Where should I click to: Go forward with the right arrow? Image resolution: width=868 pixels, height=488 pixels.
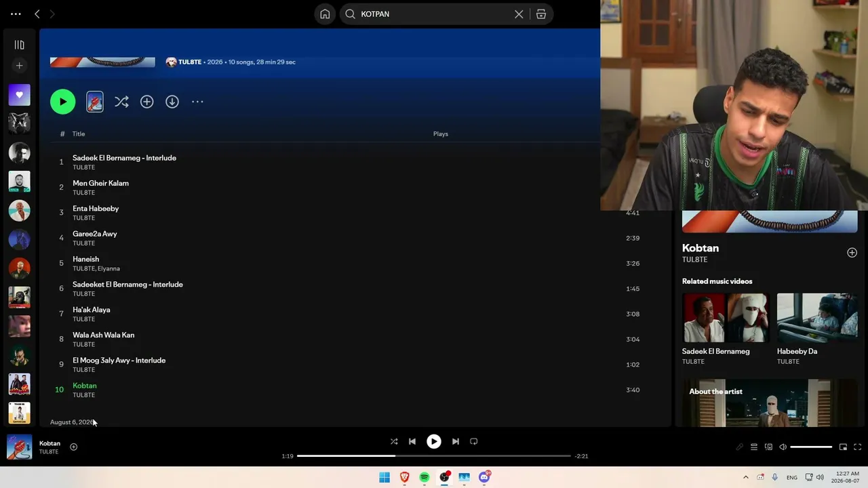point(52,14)
